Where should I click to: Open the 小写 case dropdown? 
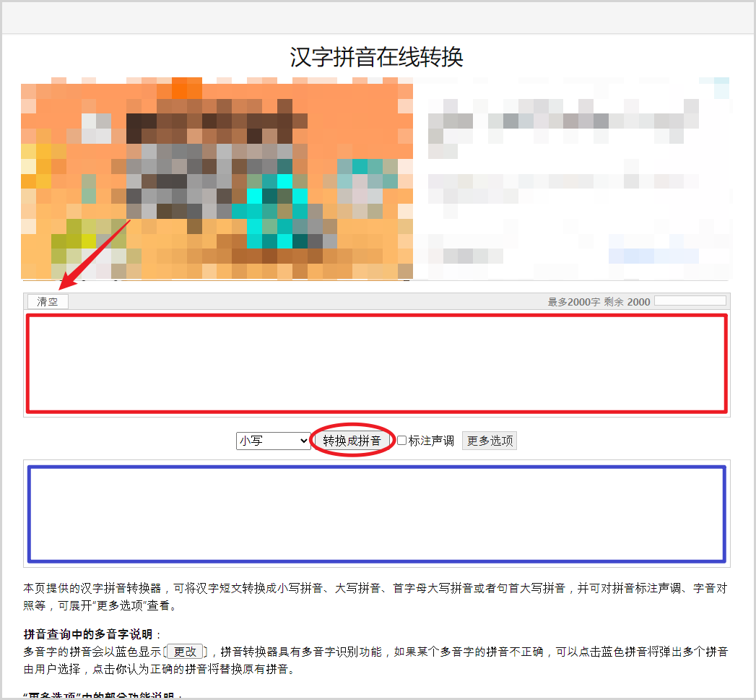click(x=273, y=441)
